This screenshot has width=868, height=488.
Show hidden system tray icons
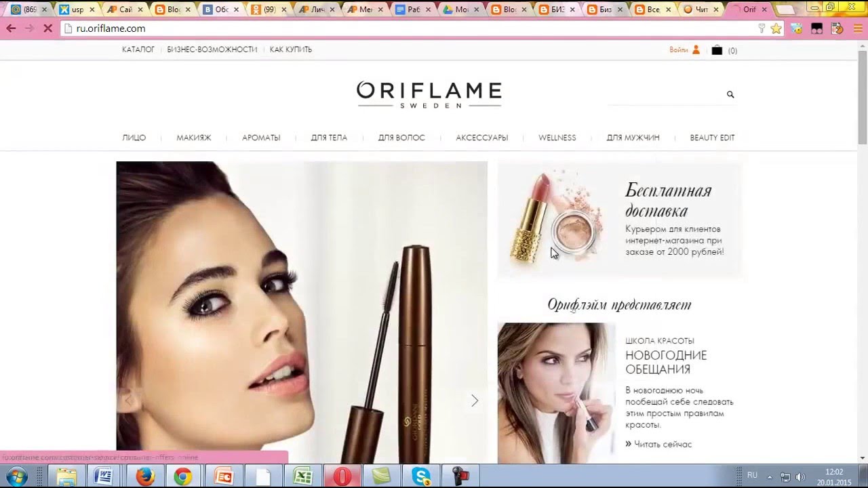[771, 476]
